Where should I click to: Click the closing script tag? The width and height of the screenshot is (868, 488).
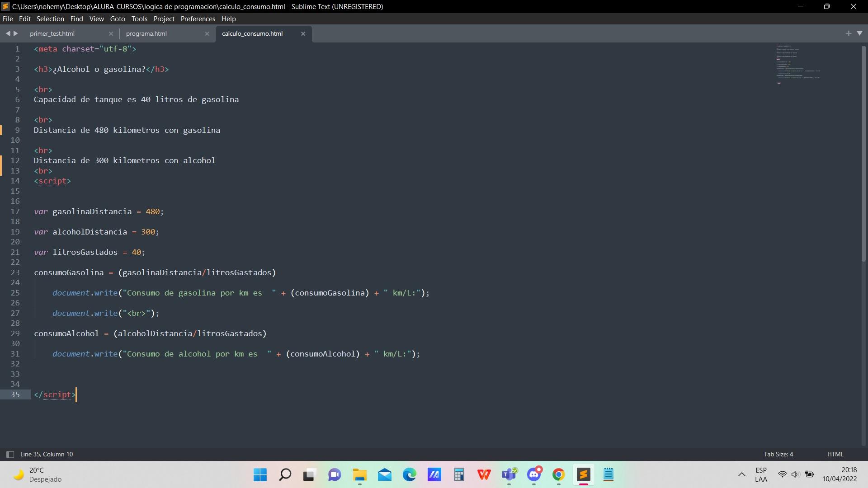pyautogui.click(x=55, y=394)
